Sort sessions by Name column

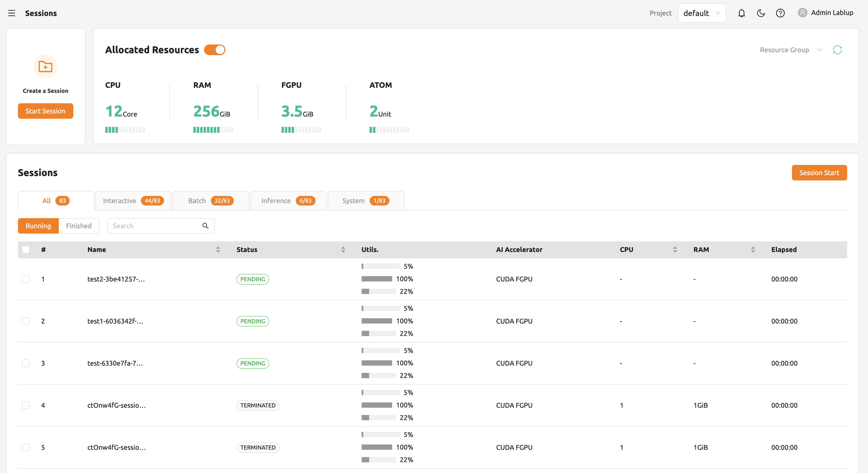click(218, 250)
